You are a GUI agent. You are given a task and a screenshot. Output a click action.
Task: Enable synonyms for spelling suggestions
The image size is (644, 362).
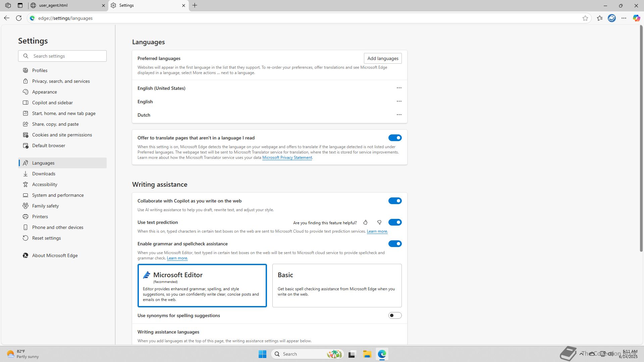395,315
